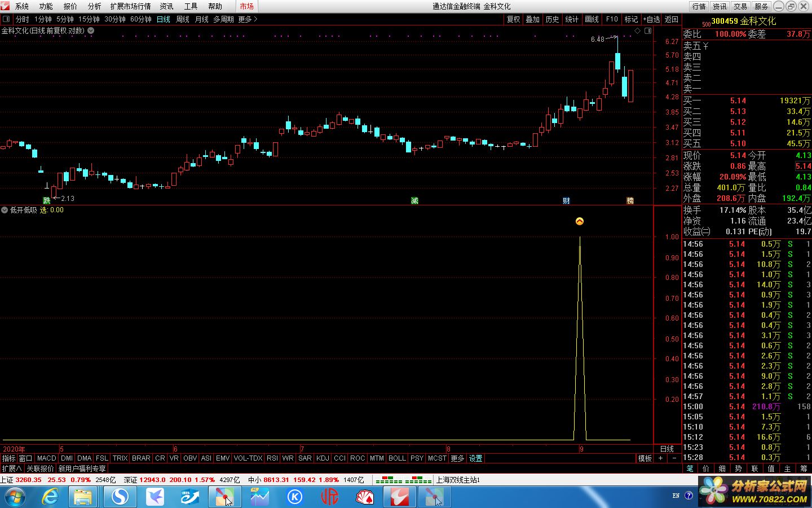
Task: Switch to 分时 chart period
Action: (22, 19)
